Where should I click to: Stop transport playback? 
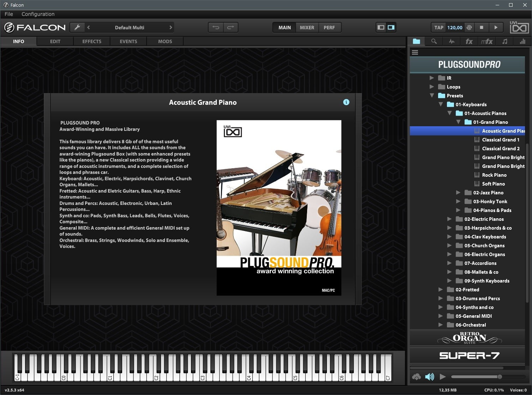click(x=482, y=28)
